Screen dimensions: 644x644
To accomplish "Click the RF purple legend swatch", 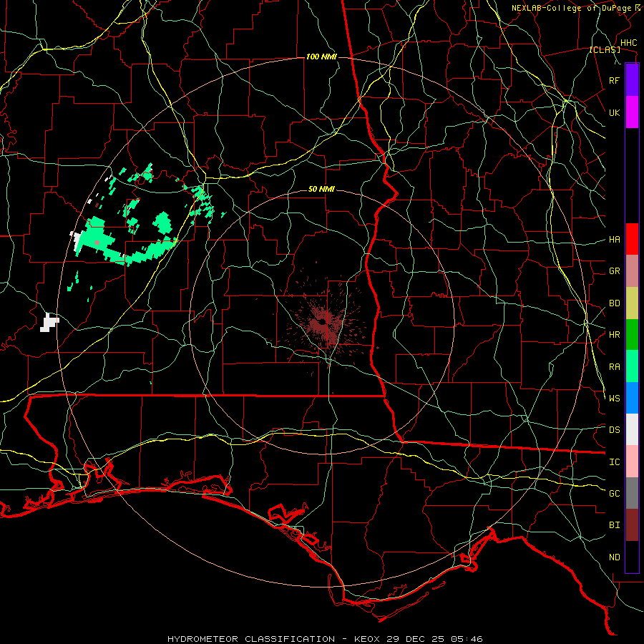I will [632, 79].
